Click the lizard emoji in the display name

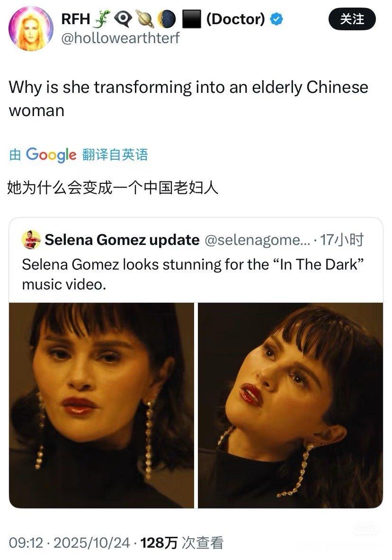pos(102,19)
